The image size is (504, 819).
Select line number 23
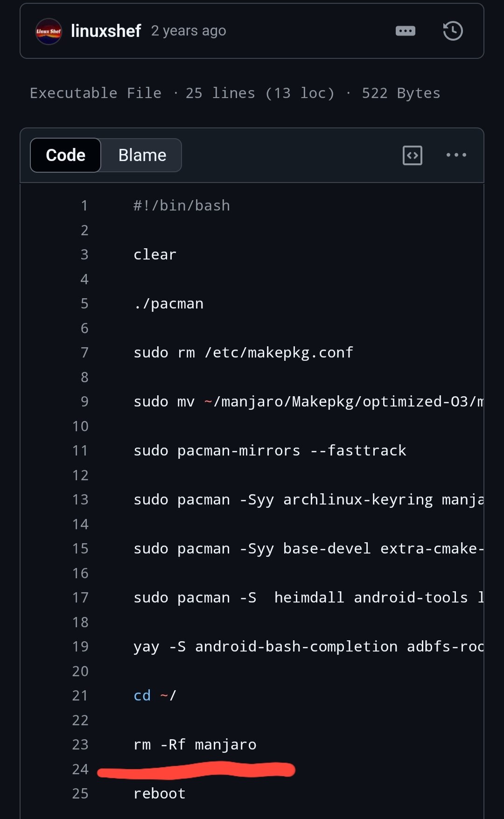pyautogui.click(x=80, y=744)
